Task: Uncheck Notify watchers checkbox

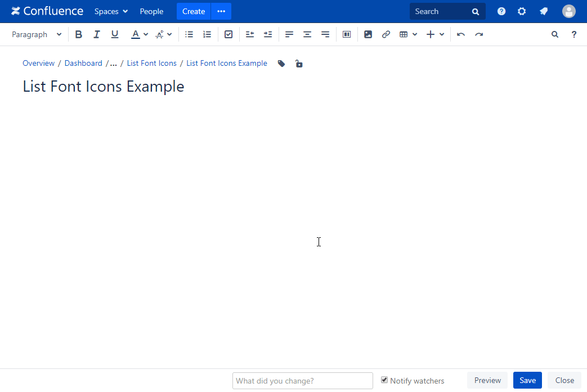Action: pos(384,380)
